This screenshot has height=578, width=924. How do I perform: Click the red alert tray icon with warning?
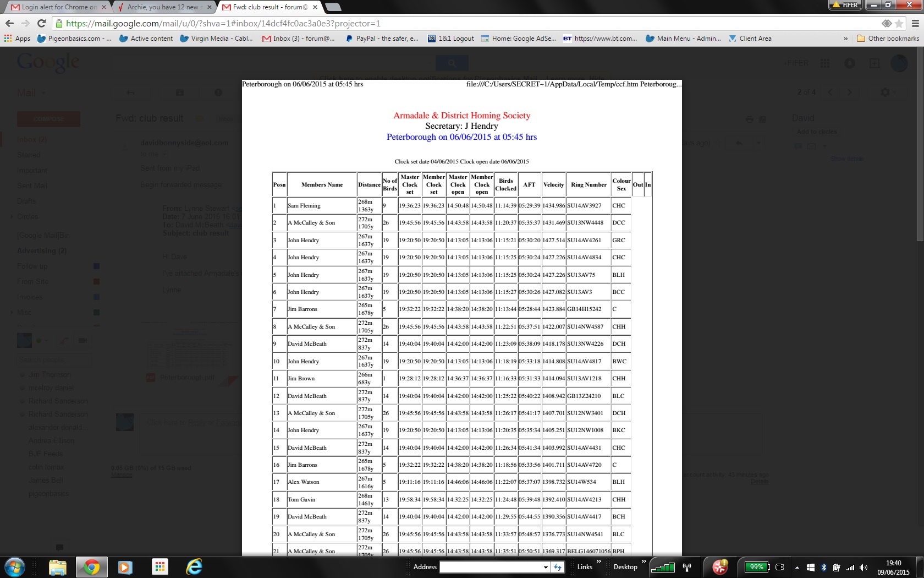(x=720, y=566)
